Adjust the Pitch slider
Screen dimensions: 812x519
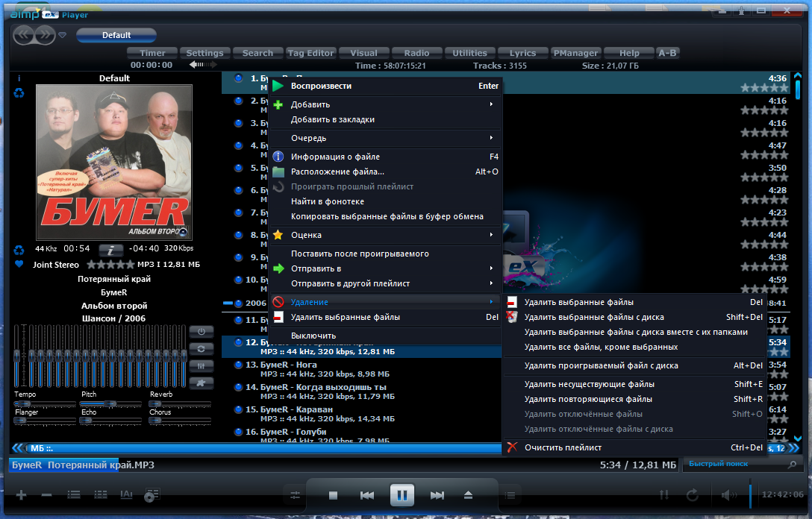[x=110, y=403]
